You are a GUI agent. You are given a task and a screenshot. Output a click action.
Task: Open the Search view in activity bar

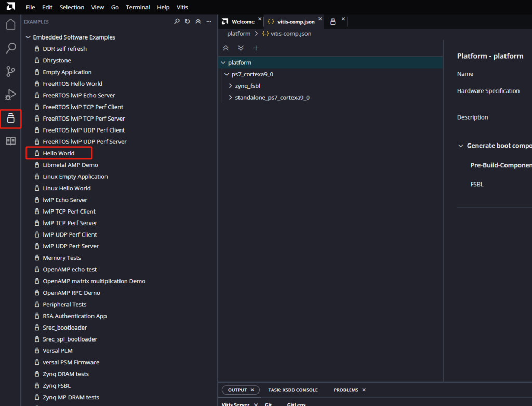(x=11, y=48)
